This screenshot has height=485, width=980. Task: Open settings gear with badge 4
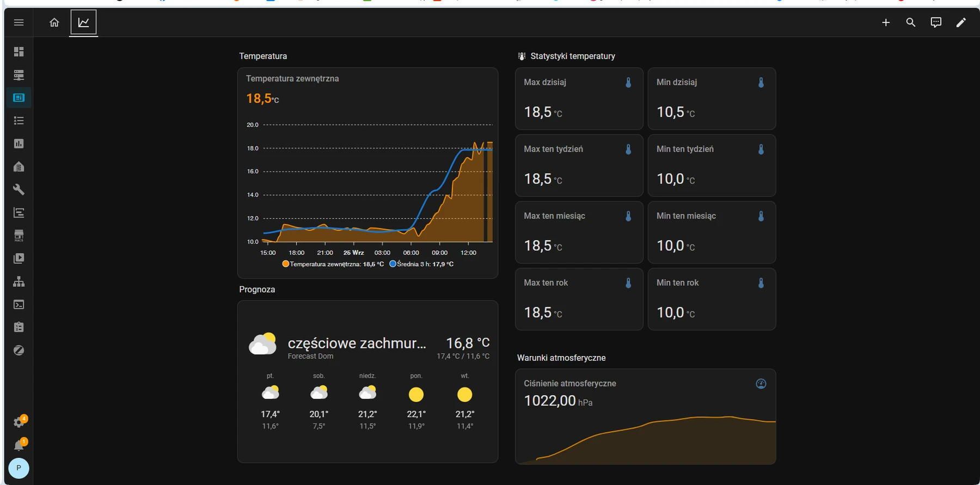tap(20, 421)
